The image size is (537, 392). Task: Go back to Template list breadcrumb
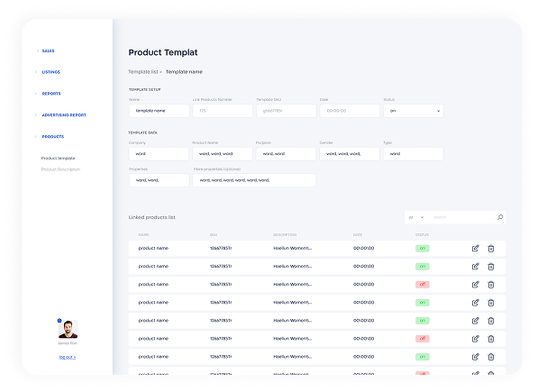(143, 71)
